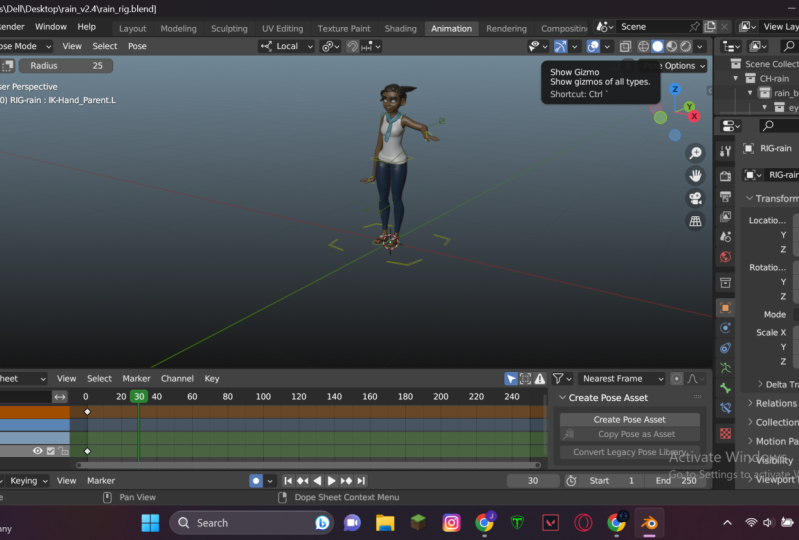Toggle proportional editing in dope sheet
Screen dimensions: 799x540
point(676,379)
